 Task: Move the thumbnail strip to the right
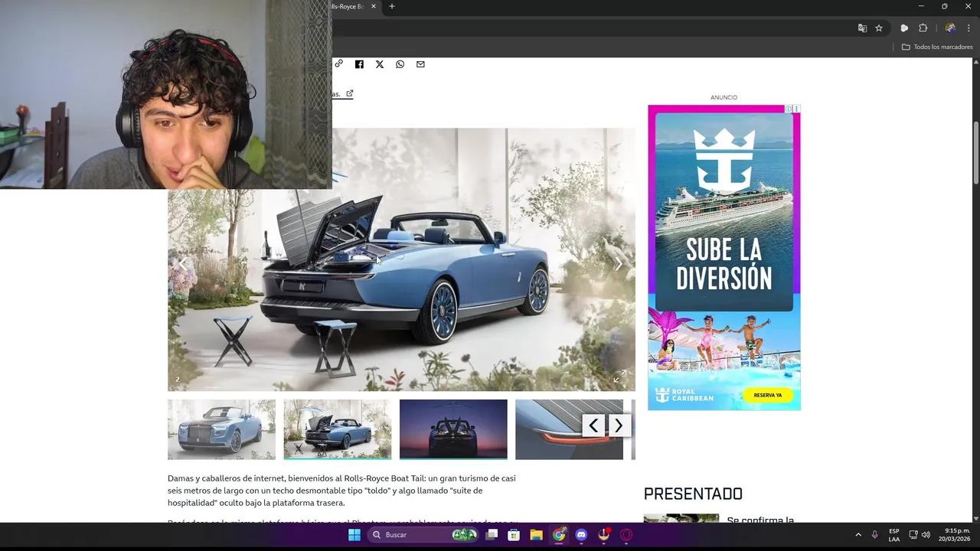click(619, 425)
